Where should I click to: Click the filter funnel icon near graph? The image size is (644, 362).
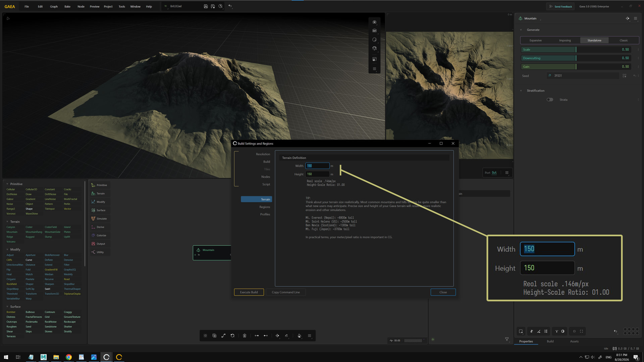click(507, 339)
